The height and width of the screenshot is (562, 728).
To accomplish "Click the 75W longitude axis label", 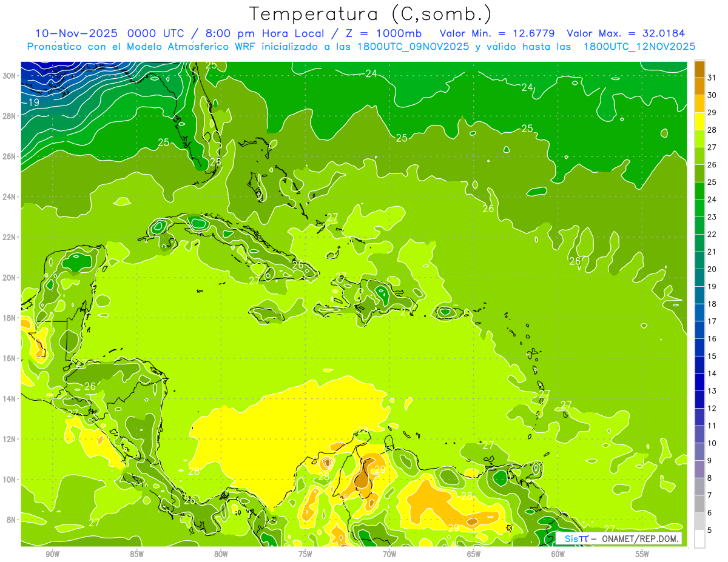I will (x=305, y=554).
